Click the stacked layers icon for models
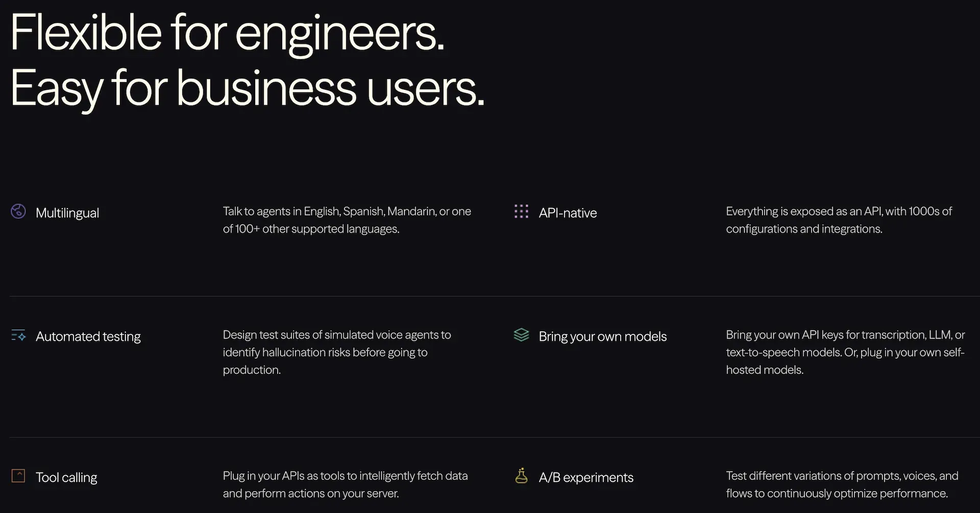980x513 pixels. pos(521,335)
